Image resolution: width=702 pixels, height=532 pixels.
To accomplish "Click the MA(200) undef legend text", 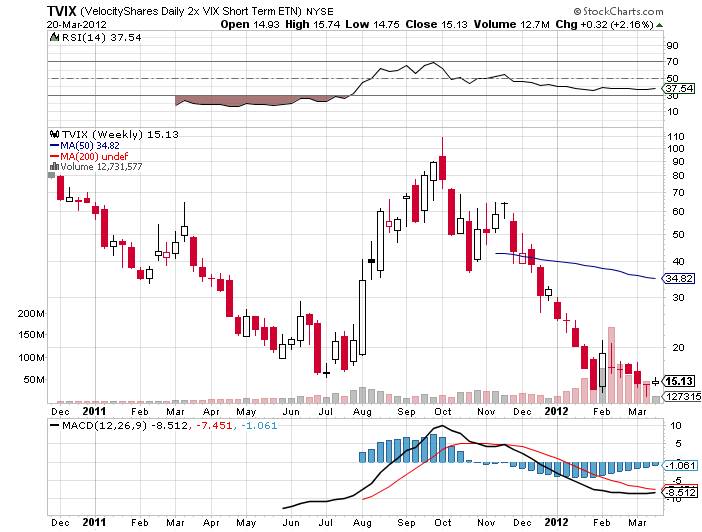I will click(94, 156).
